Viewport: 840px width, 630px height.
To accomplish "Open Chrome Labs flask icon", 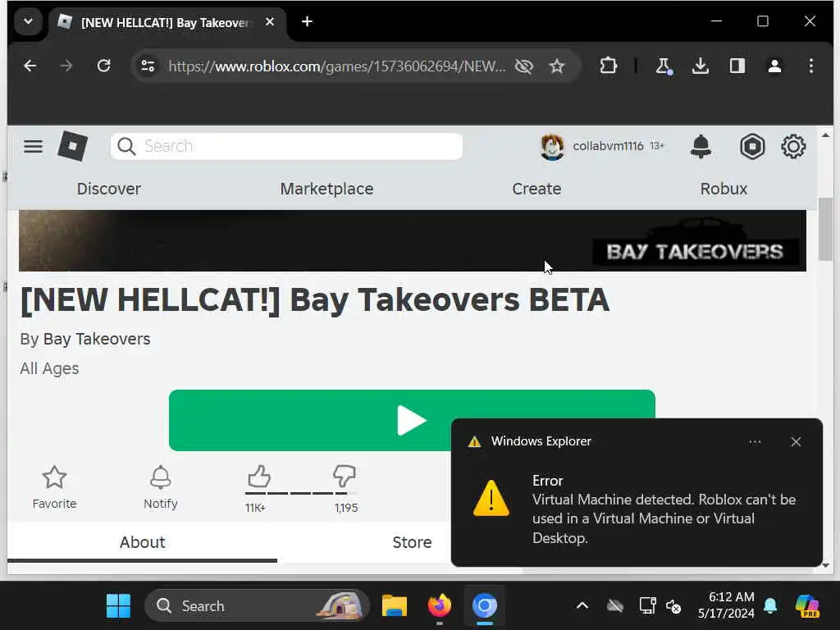I will click(663, 66).
